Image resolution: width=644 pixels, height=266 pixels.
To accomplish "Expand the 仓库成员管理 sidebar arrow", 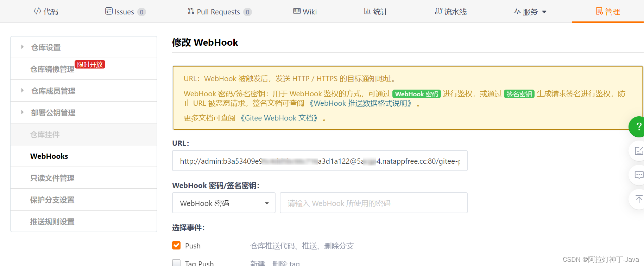I will coord(22,90).
